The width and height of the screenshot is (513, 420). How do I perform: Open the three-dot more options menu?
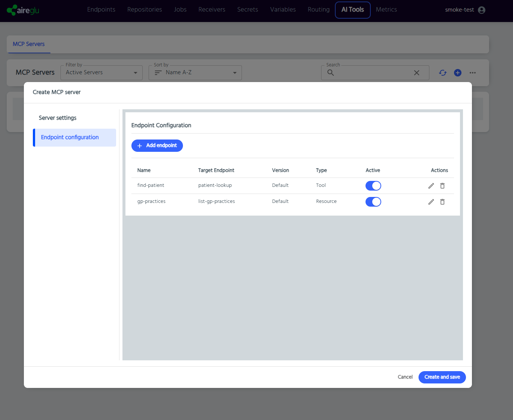pos(473,73)
